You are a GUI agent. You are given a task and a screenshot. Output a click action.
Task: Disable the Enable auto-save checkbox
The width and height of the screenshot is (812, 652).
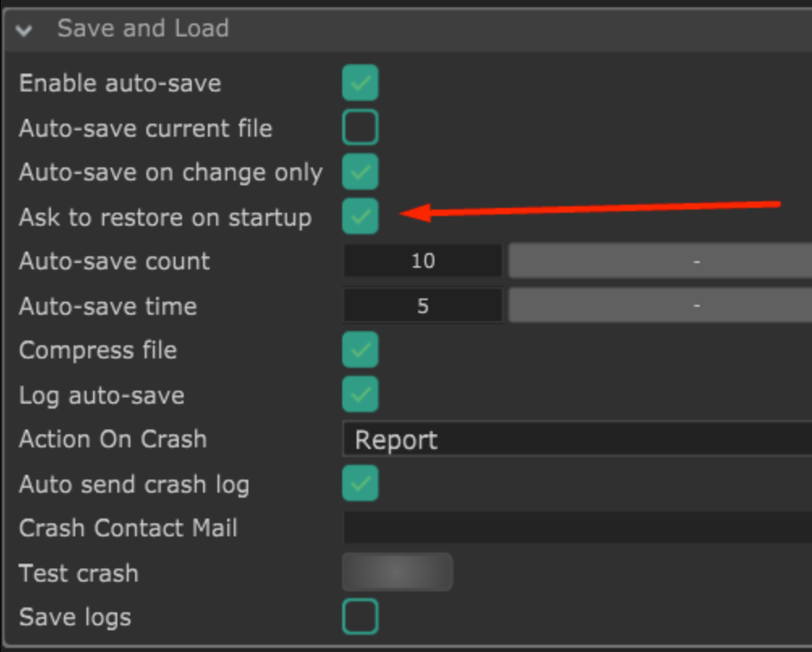360,83
